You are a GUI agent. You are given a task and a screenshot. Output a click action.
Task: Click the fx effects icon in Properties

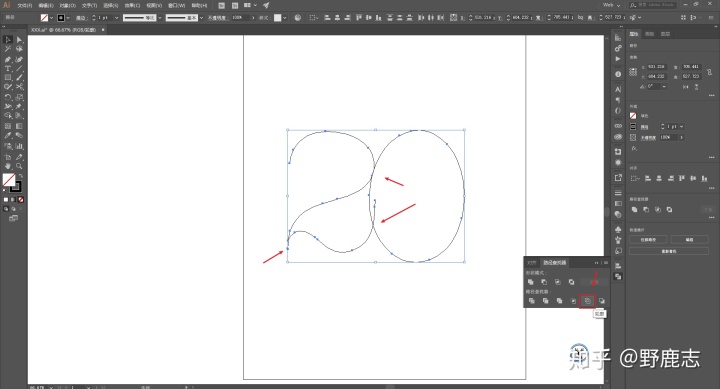point(634,148)
